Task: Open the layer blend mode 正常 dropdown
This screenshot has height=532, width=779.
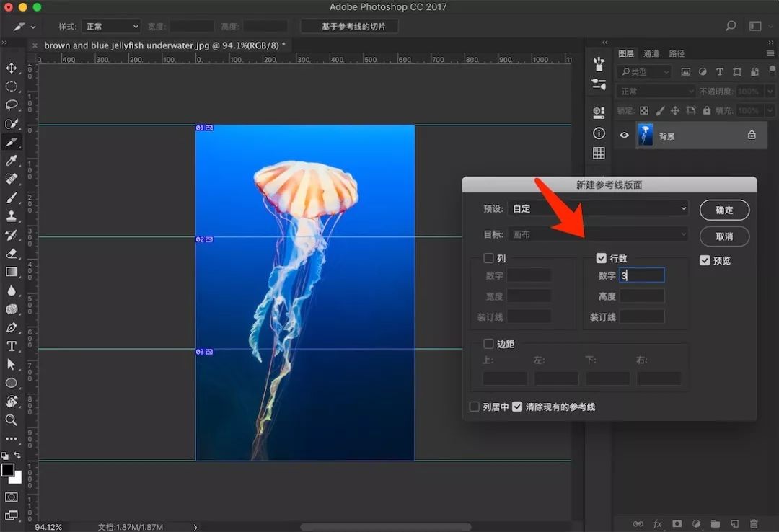Action: 653,92
